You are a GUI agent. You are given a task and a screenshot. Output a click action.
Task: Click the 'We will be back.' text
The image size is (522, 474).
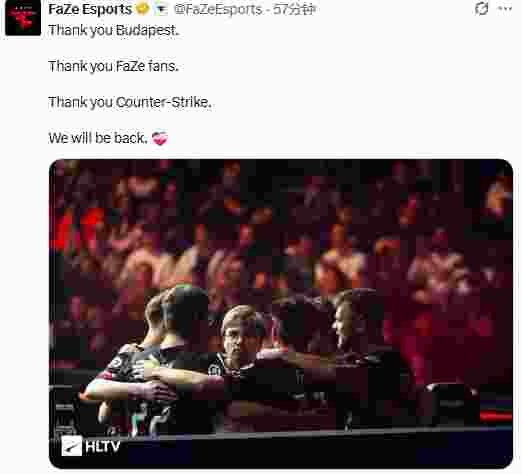tap(98, 138)
